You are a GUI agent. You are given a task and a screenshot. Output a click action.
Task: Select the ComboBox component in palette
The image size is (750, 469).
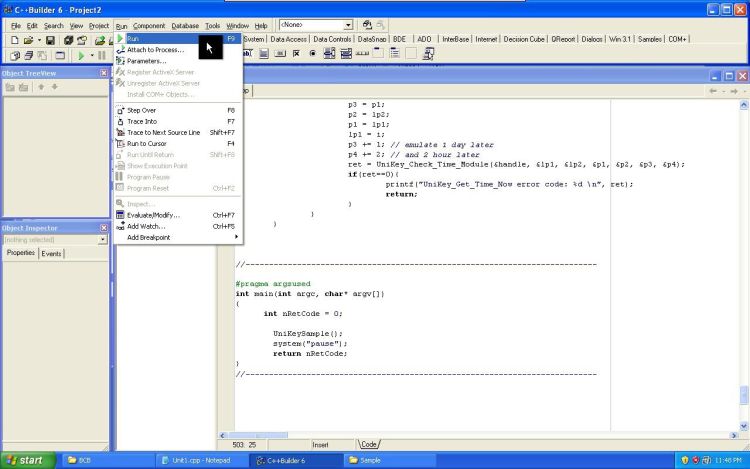coord(346,54)
